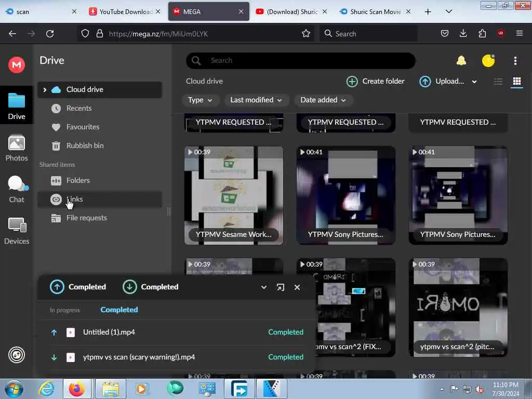Image resolution: width=532 pixels, height=399 pixels.
Task: Close the transfers panel
Action: (297, 287)
